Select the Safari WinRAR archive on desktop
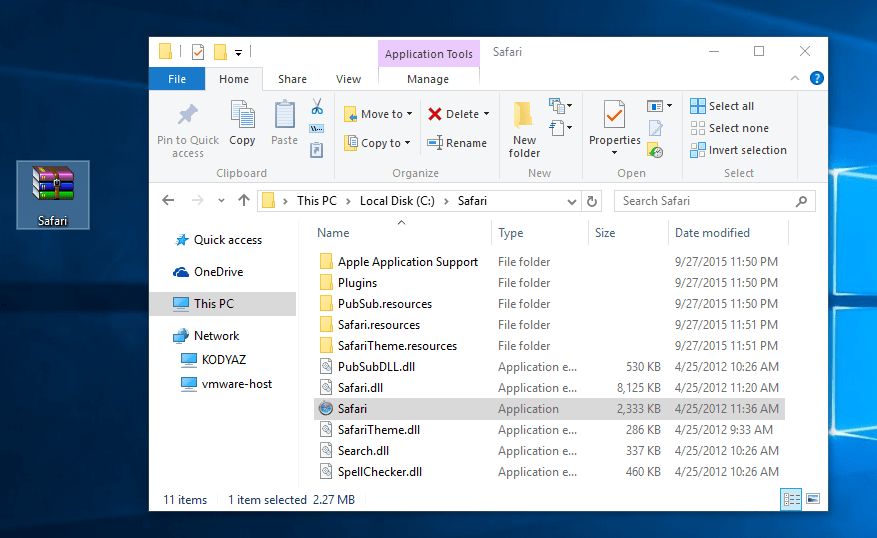Screen dimensions: 877x538 53,195
